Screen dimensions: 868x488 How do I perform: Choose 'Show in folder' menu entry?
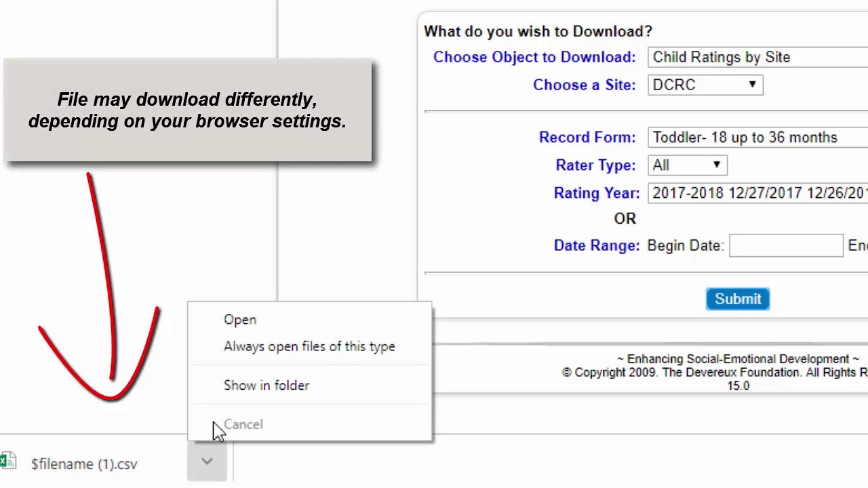point(267,386)
